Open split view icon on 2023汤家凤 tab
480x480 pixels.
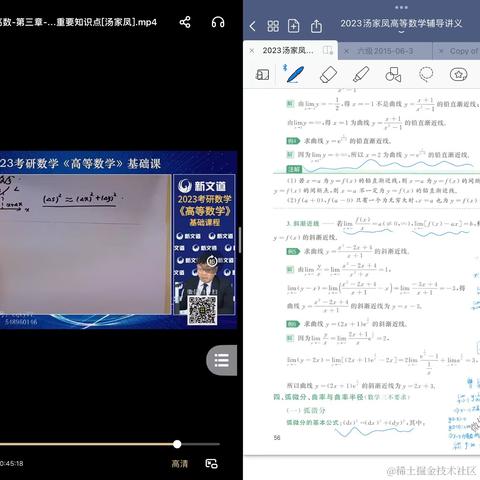(x=328, y=51)
